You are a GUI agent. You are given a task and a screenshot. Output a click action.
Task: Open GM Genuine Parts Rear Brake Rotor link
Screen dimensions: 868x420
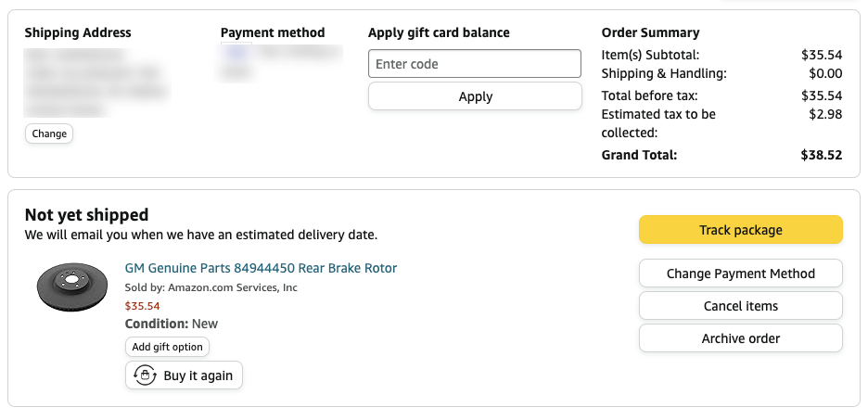tap(261, 268)
